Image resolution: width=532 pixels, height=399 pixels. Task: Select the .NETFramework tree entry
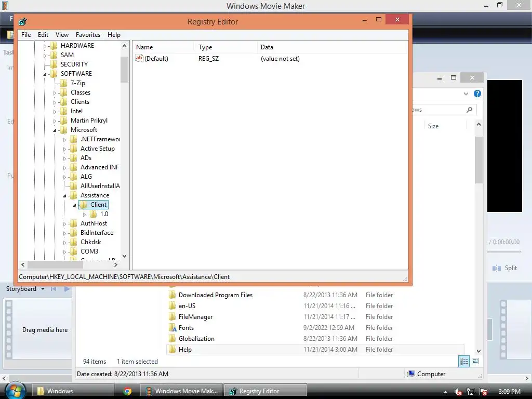click(x=100, y=139)
